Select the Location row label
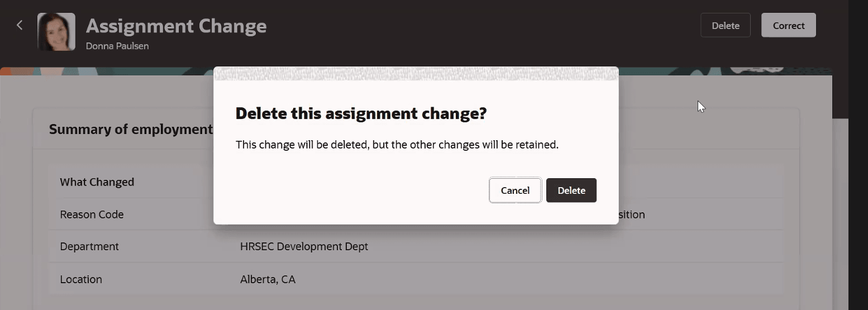868x310 pixels. point(81,279)
